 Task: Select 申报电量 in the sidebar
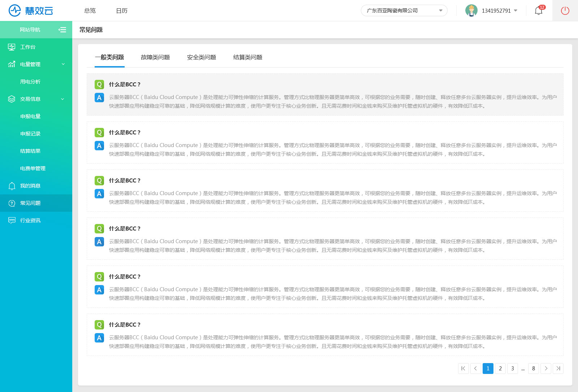tap(30, 116)
